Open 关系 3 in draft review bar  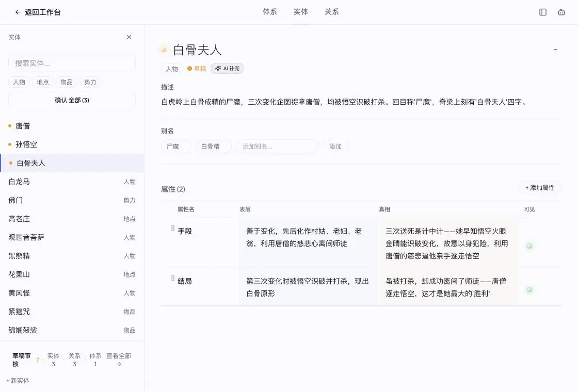pyautogui.click(x=74, y=360)
